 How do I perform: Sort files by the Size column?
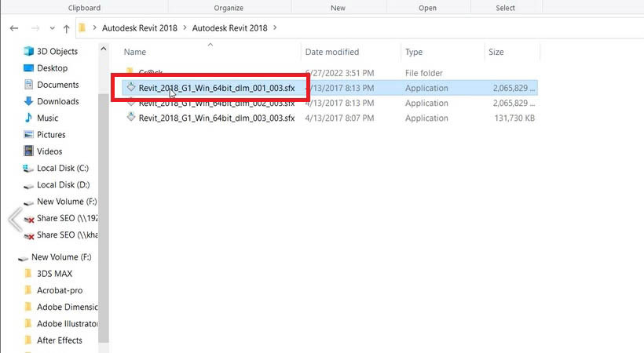tap(496, 52)
